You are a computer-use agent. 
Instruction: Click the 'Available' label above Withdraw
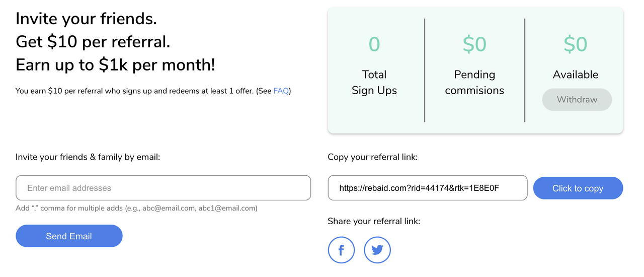click(575, 75)
